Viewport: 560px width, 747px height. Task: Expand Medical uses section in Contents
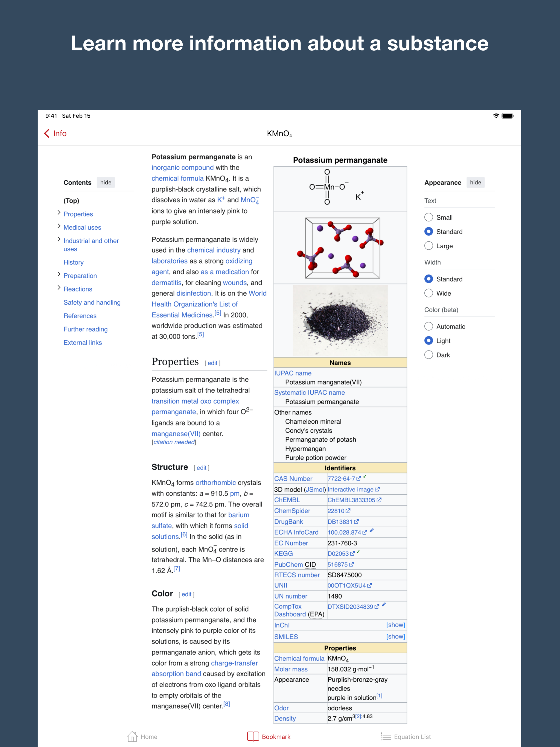tap(59, 226)
